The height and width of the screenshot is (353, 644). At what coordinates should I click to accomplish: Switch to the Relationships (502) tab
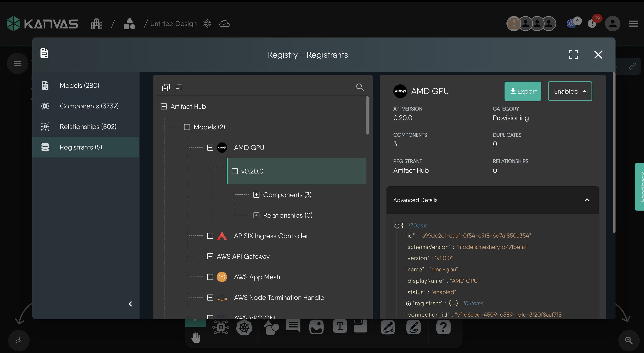(88, 127)
